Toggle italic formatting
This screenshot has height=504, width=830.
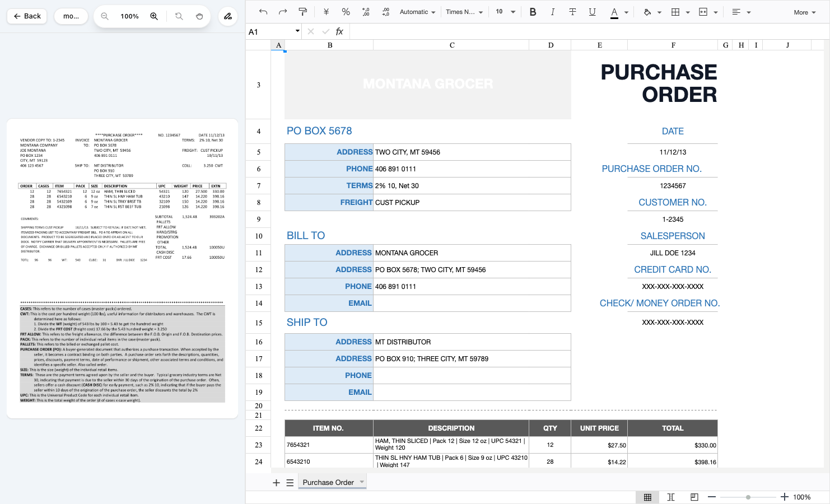coord(552,12)
